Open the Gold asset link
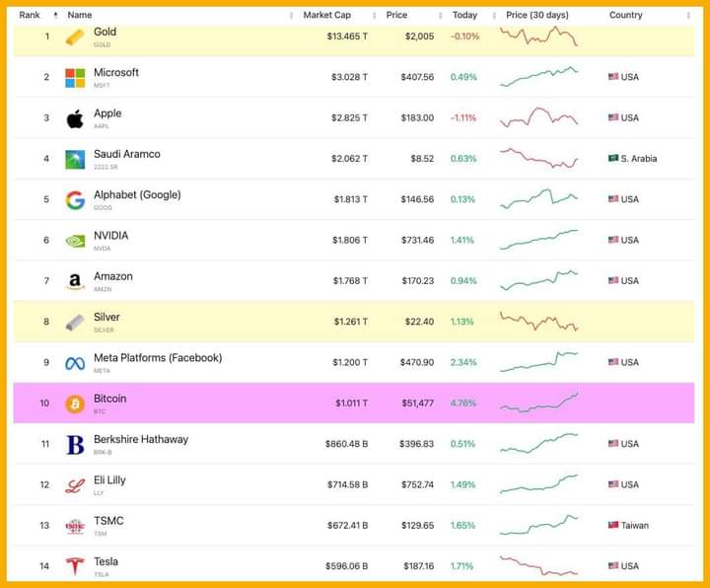Image resolution: width=710 pixels, height=588 pixels. click(106, 32)
